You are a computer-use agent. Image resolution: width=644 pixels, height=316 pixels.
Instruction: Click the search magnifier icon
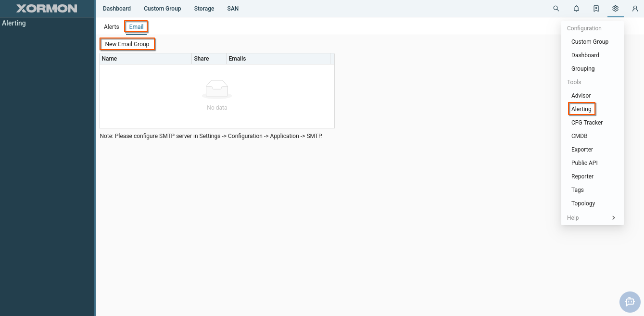(x=556, y=9)
